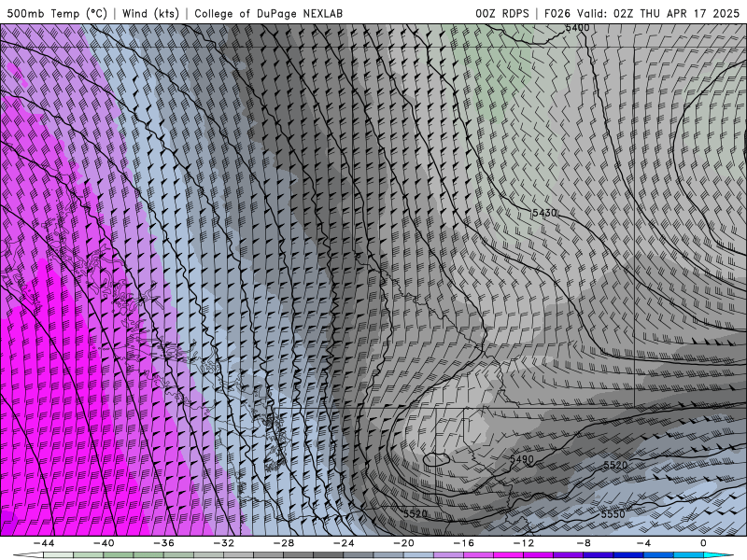
Task: Click the 5550 height contour label
Action: 613,514
